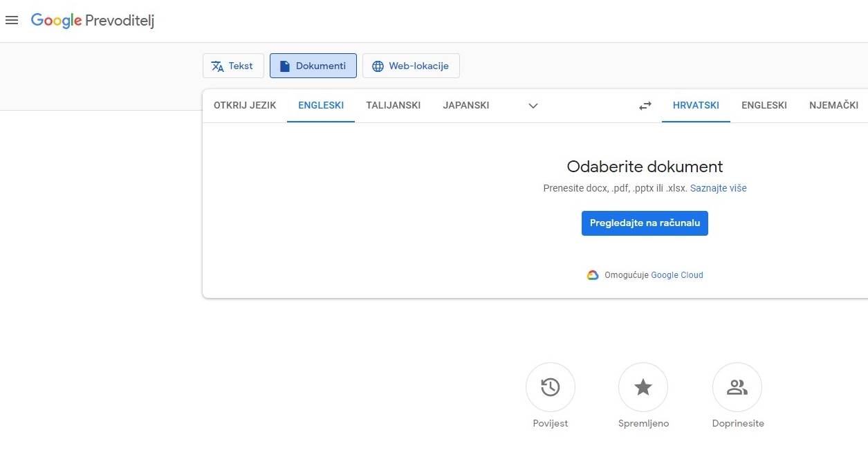Select Engleski target language tab
868x466 pixels.
tap(764, 106)
